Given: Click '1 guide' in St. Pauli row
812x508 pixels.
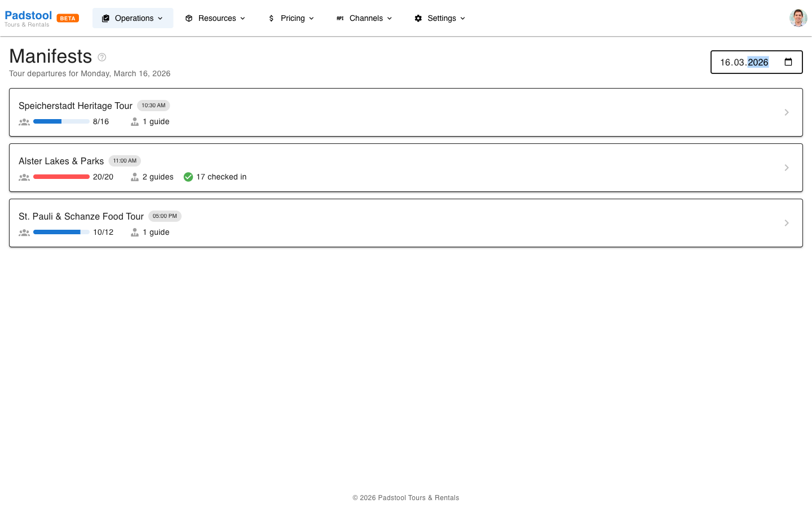Looking at the screenshot, I should tap(156, 232).
